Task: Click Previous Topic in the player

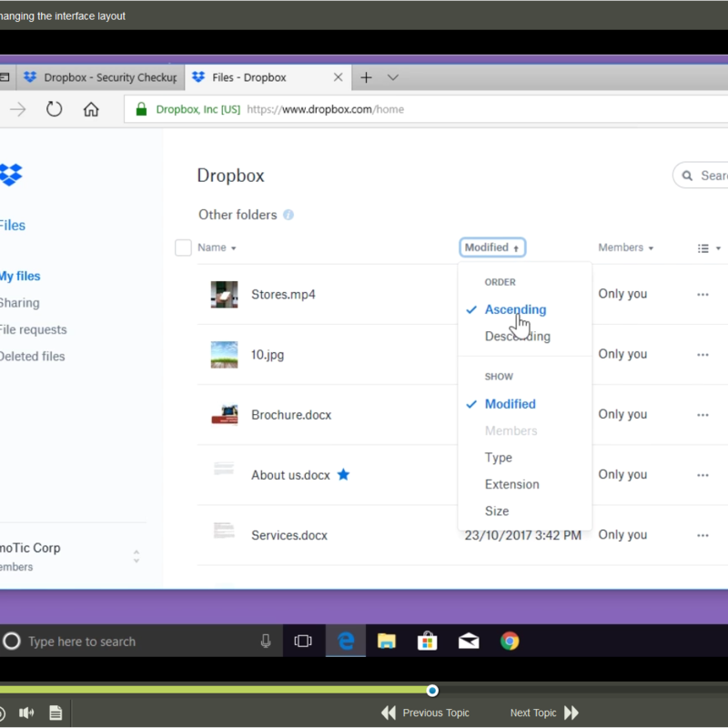Action: (x=426, y=713)
